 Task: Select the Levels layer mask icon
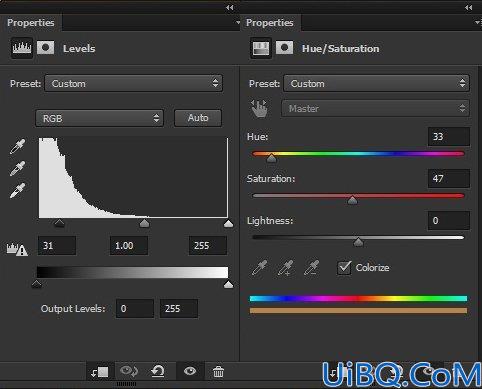pos(45,48)
